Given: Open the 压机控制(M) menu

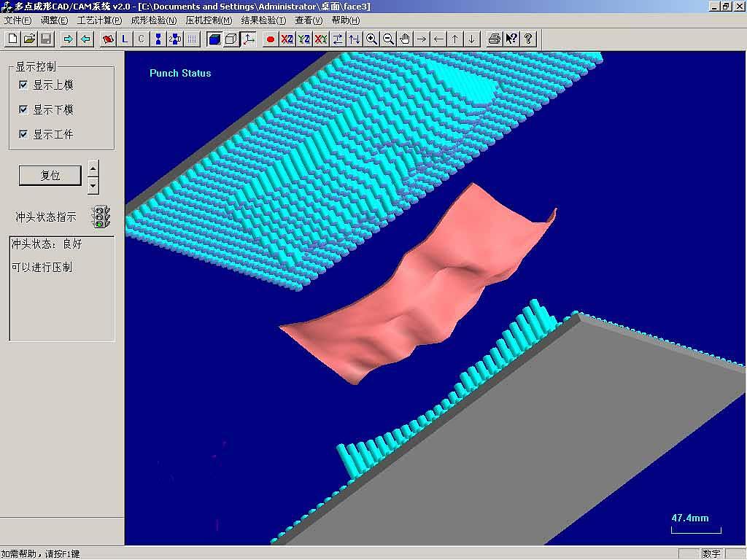Looking at the screenshot, I should 209,20.
